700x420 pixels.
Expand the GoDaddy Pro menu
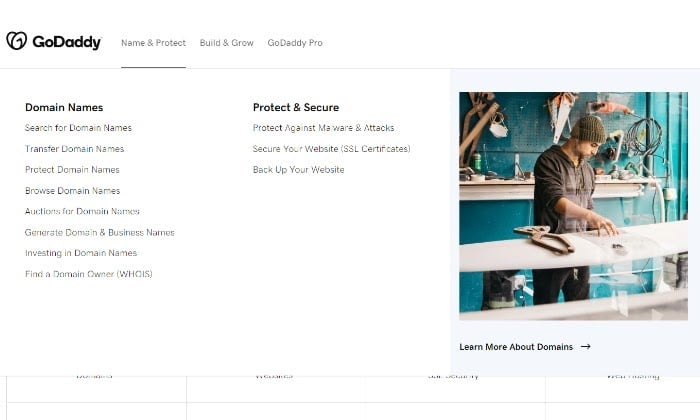click(x=295, y=43)
